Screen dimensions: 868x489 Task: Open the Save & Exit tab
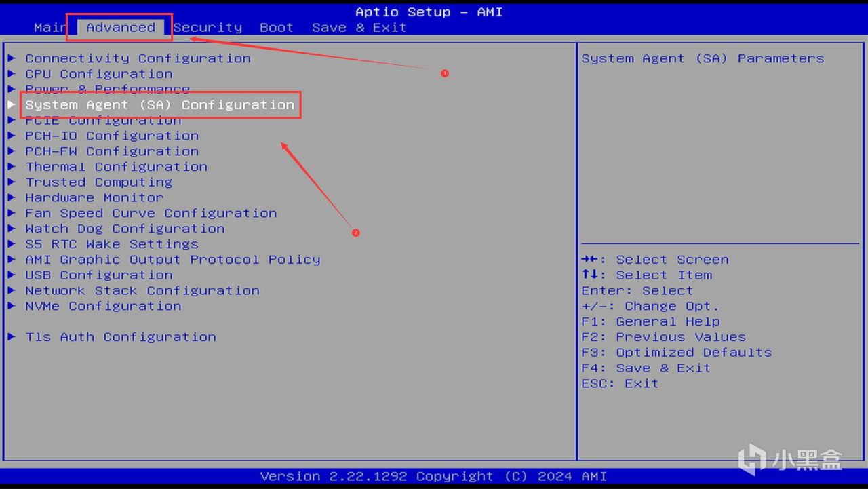coord(359,28)
